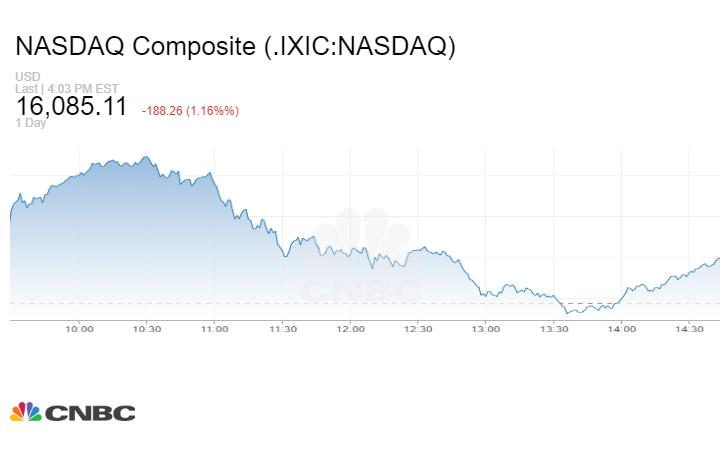Click the 14:30 time axis label

[689, 328]
